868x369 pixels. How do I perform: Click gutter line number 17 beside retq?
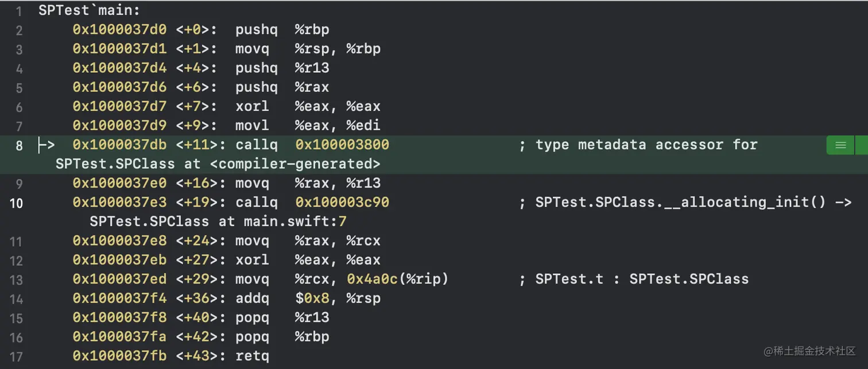coord(17,357)
